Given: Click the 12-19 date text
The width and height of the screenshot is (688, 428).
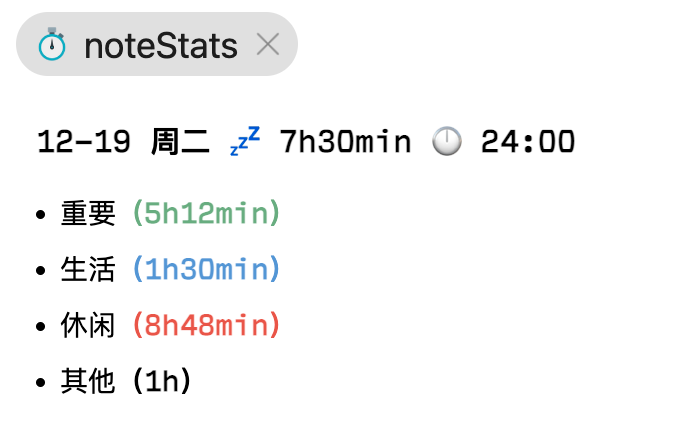Looking at the screenshot, I should click(x=83, y=142).
